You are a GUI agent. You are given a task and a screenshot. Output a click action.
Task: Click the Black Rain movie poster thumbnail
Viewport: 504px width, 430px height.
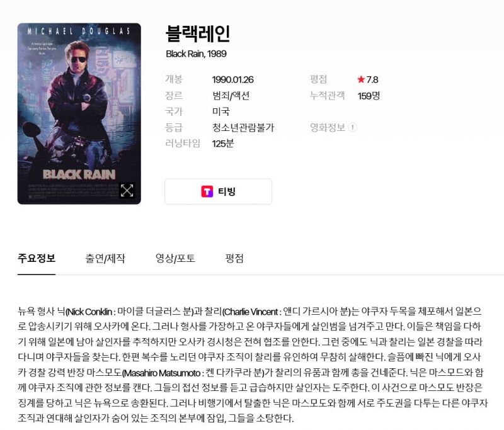coord(79,114)
